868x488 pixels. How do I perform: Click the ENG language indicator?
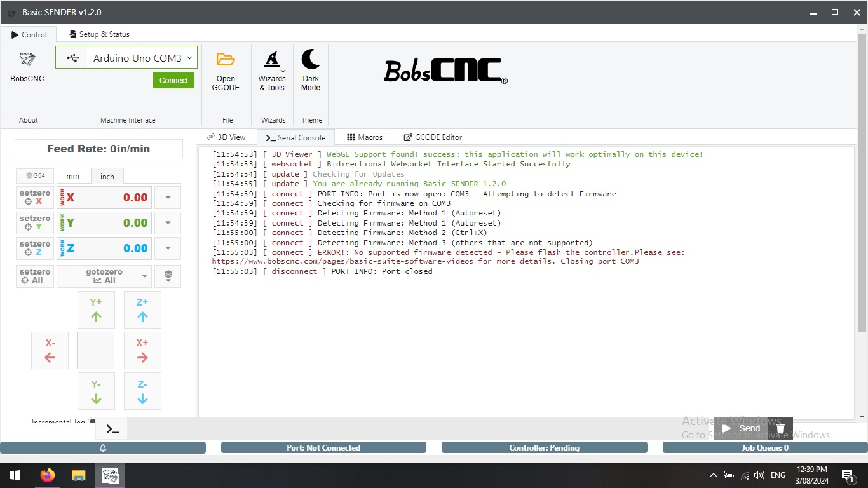(778, 475)
